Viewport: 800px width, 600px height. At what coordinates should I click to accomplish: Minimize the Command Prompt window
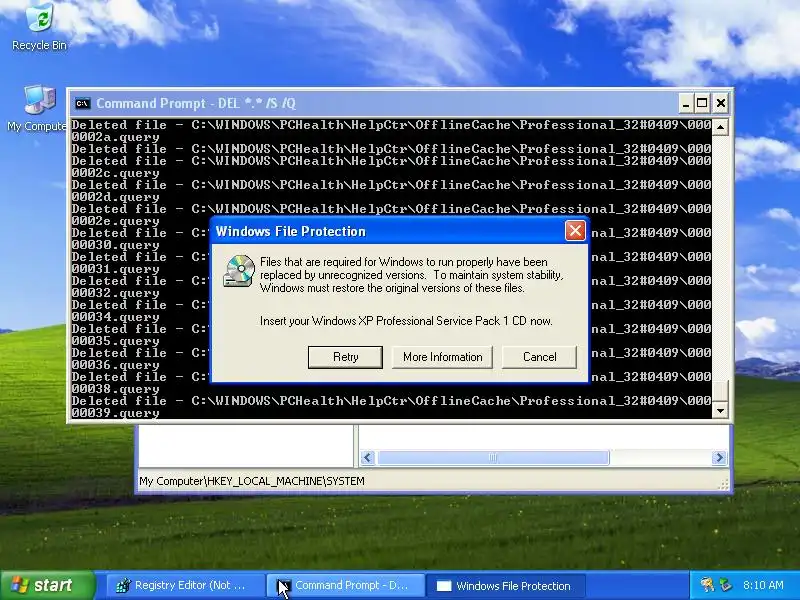(686, 104)
